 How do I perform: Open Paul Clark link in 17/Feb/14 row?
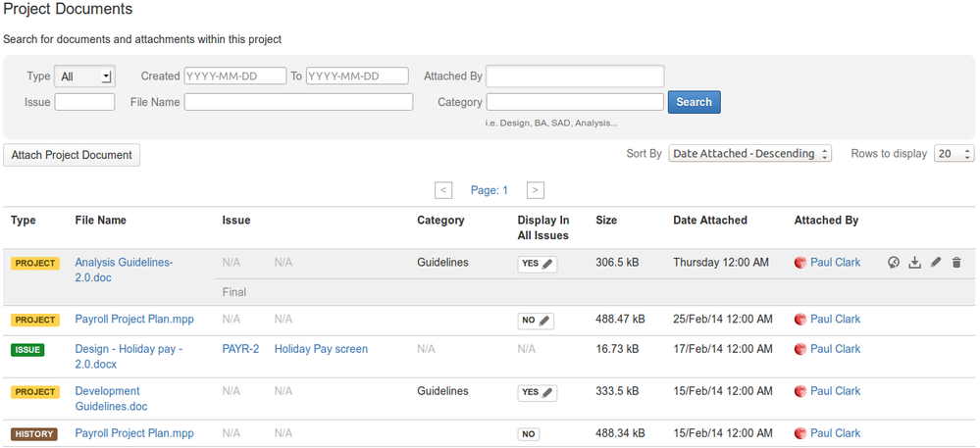click(835, 349)
